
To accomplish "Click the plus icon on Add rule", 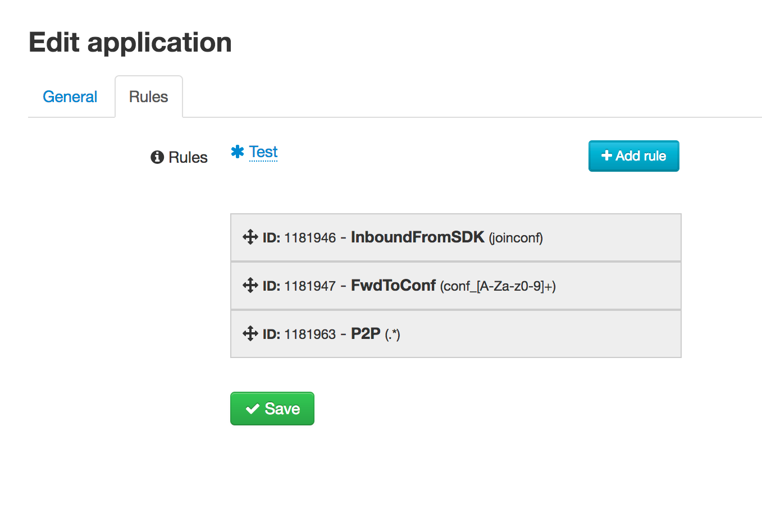I will 606,155.
